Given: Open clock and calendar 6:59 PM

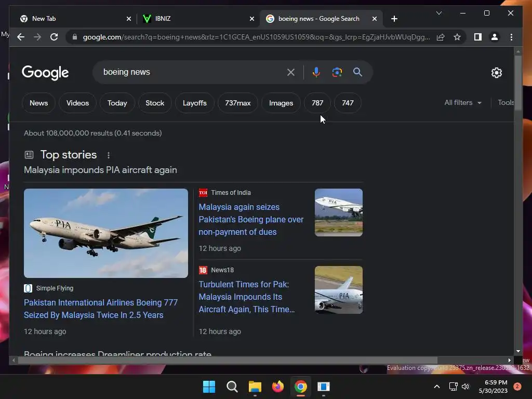Looking at the screenshot, I should [494, 387].
